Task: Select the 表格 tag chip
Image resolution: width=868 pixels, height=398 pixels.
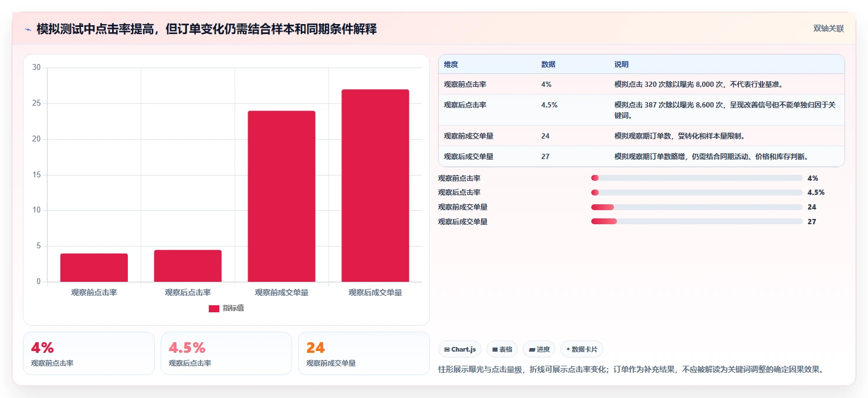Action: [502, 349]
